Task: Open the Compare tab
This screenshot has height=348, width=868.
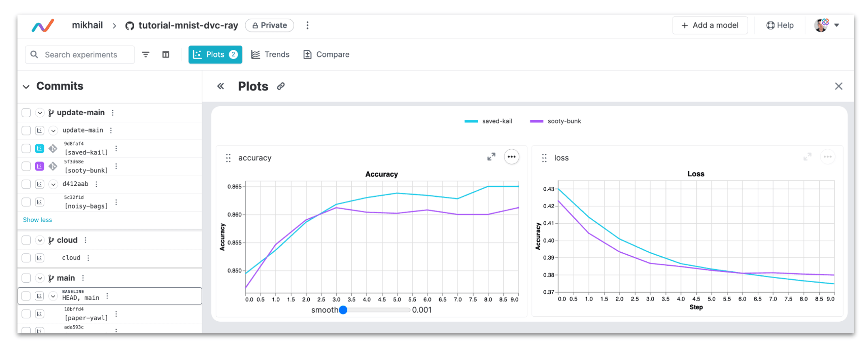Action: pos(326,54)
